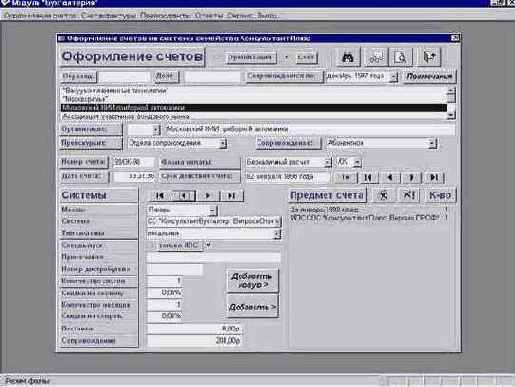515x387 pixels.
Task: Click the print preview magnifier icon
Action: tap(401, 57)
